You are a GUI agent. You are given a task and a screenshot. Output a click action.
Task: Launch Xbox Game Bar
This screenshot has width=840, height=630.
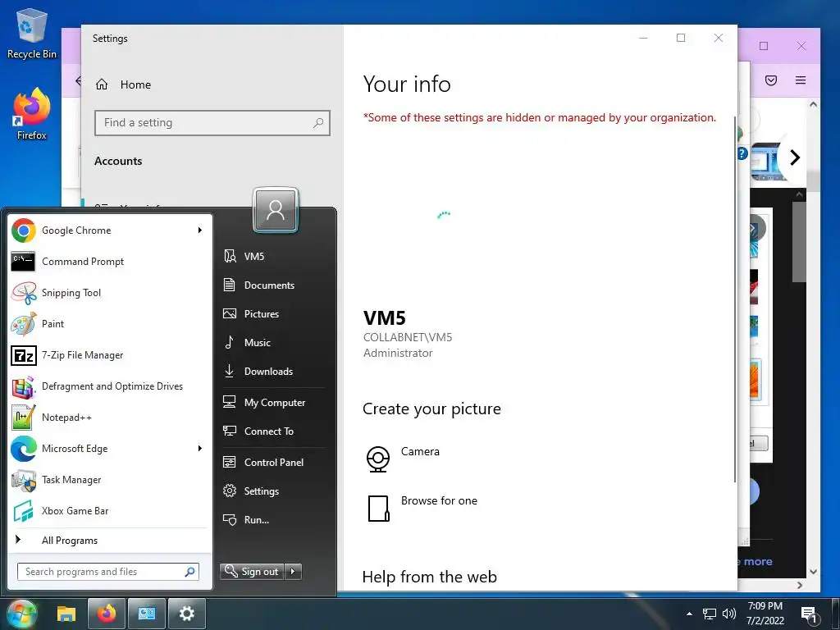click(110, 510)
